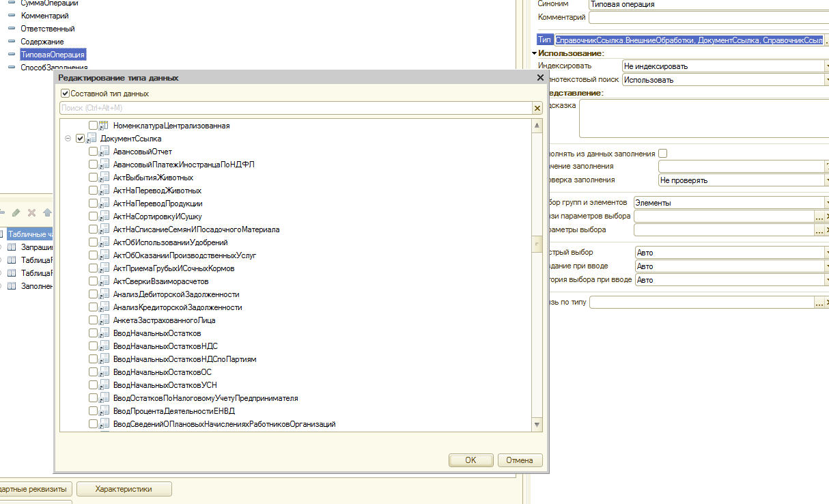The height and width of the screenshot is (504, 829).
Task: Click the table icon next to Заполнен row
Action: point(12,286)
